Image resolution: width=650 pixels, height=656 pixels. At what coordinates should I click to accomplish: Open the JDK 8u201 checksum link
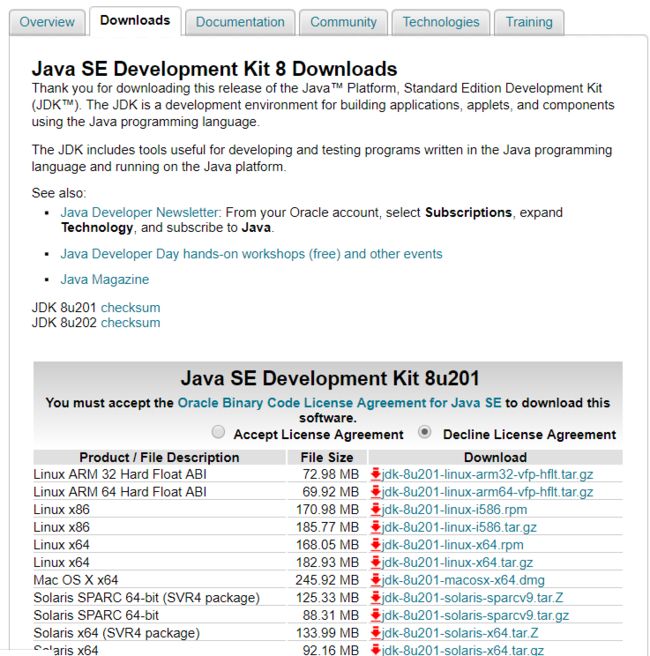click(x=131, y=308)
